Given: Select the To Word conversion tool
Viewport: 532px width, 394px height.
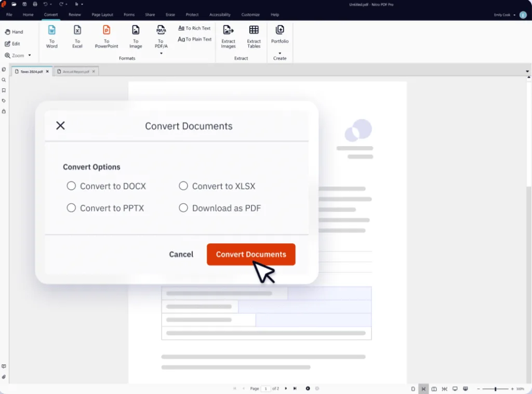Looking at the screenshot, I should pyautogui.click(x=51, y=36).
